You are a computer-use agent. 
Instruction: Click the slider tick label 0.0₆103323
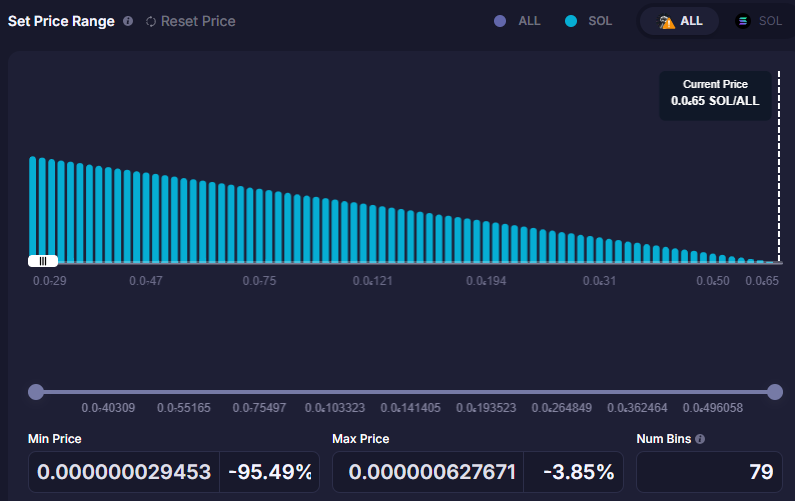(335, 408)
